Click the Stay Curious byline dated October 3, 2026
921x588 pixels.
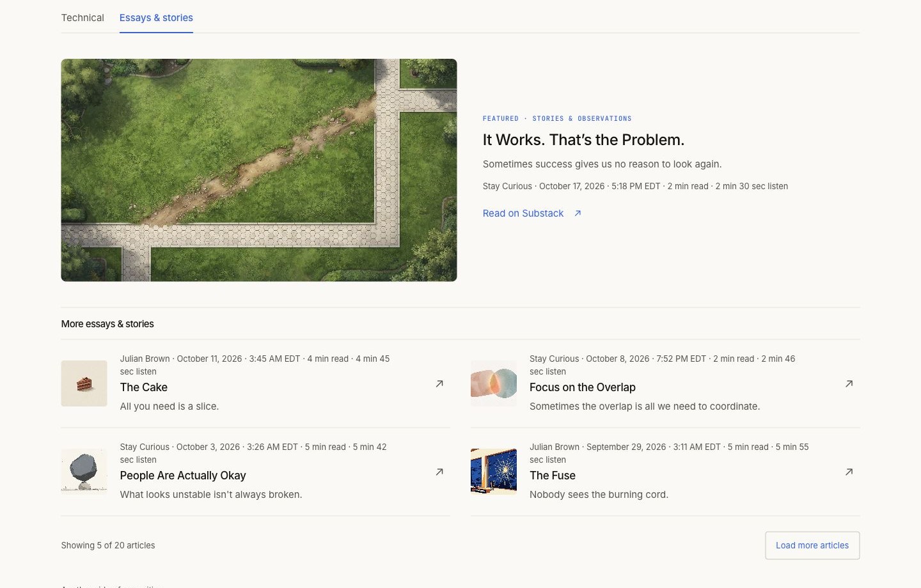253,453
